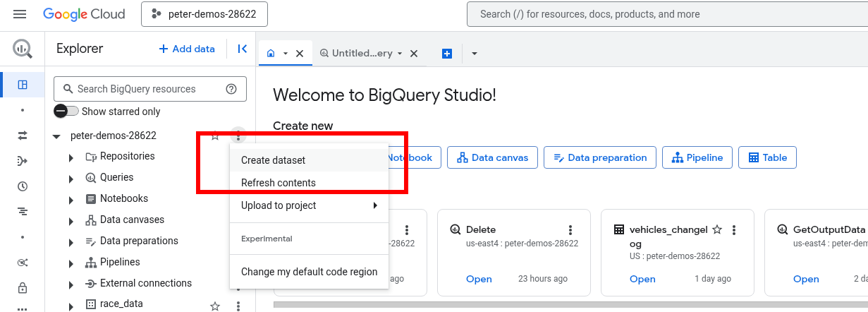Open the Delete query card
Viewport: 868px width, 312px height.
point(479,279)
